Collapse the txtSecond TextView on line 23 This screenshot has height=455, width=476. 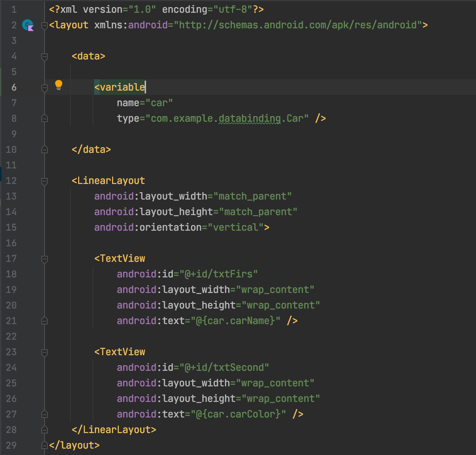(44, 352)
